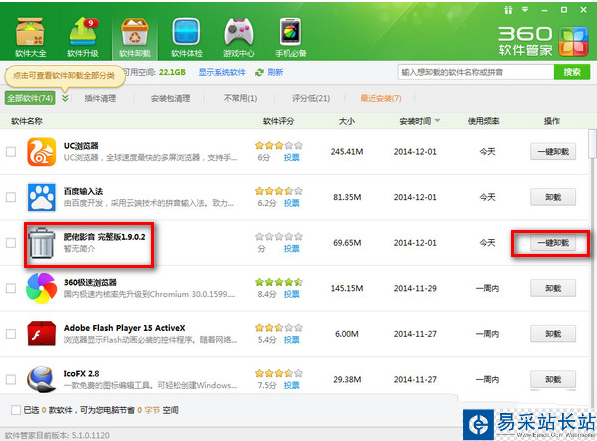Click the version text 5.1.0.1120 in status bar

91,435
